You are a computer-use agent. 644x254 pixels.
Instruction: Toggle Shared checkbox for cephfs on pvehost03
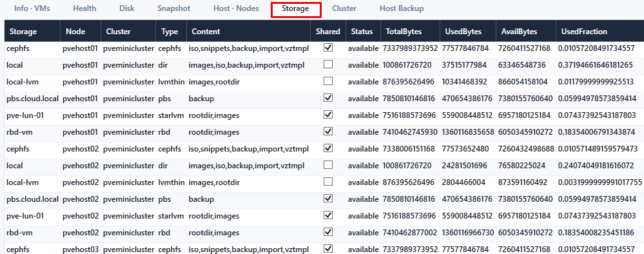pos(327,249)
